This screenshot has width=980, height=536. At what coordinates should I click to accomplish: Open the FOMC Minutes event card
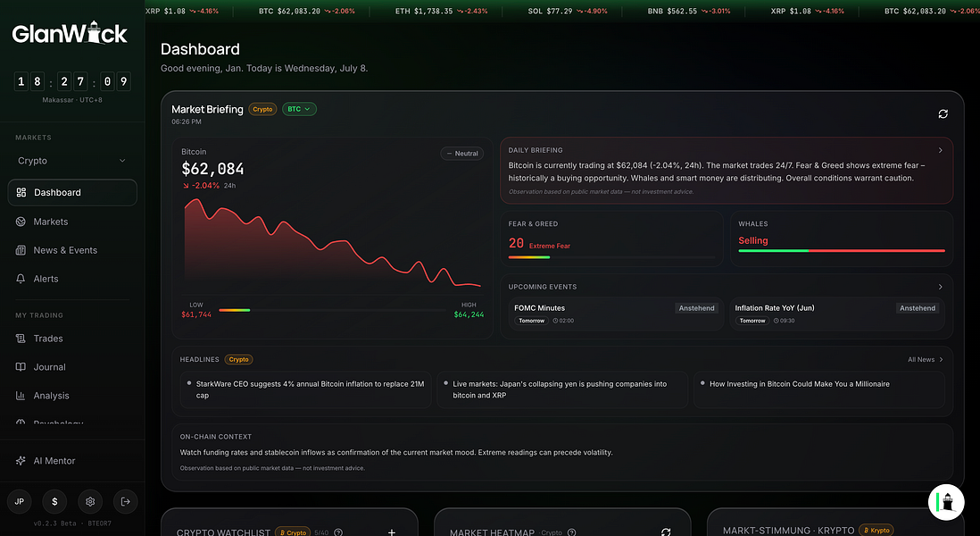point(616,314)
